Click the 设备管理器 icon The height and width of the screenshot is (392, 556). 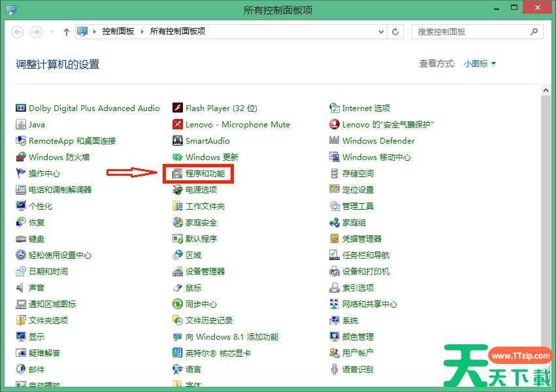(x=178, y=272)
